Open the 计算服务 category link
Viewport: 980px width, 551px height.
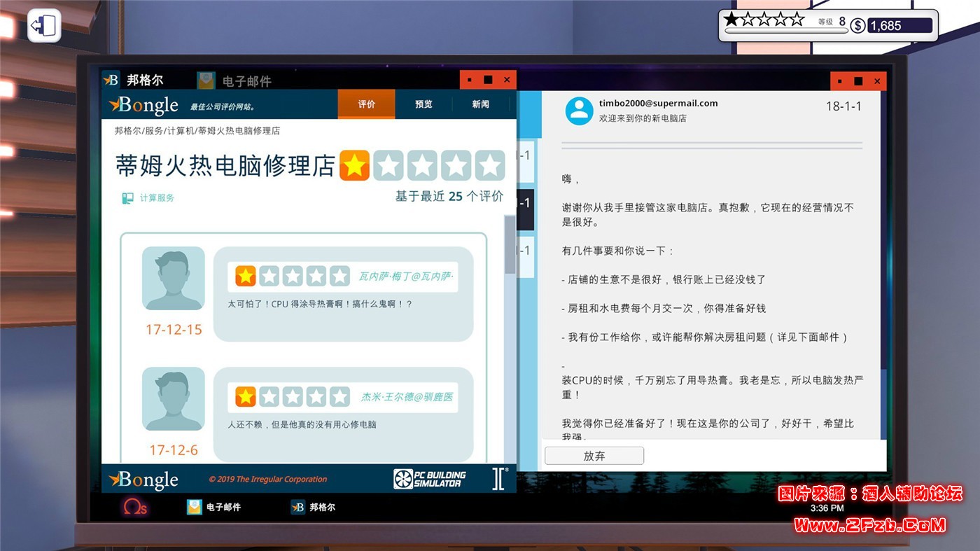coord(148,198)
